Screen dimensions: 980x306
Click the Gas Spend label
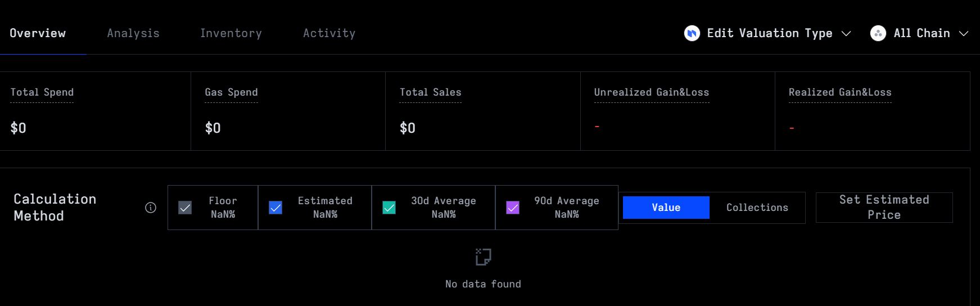coord(231,92)
